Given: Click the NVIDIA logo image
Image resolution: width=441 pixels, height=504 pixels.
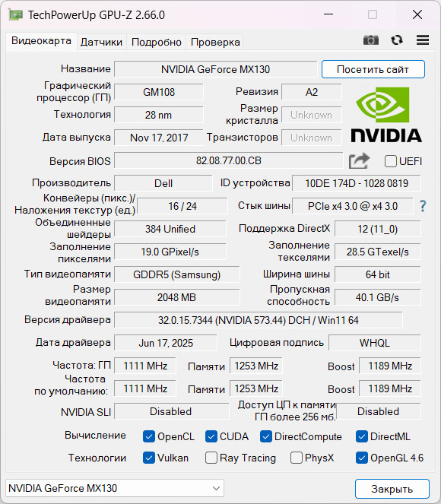Looking at the screenshot, I should click(386, 115).
